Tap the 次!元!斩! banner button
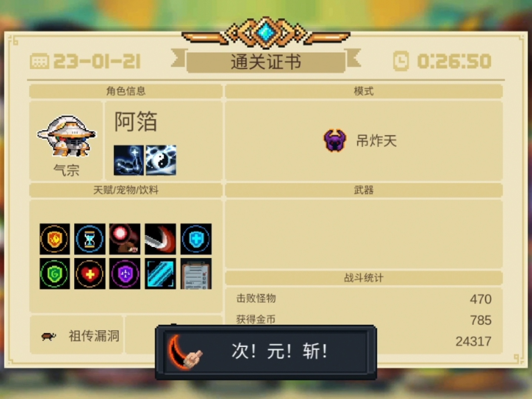Screen dimensions: 532x399 pyautogui.click(x=266, y=352)
